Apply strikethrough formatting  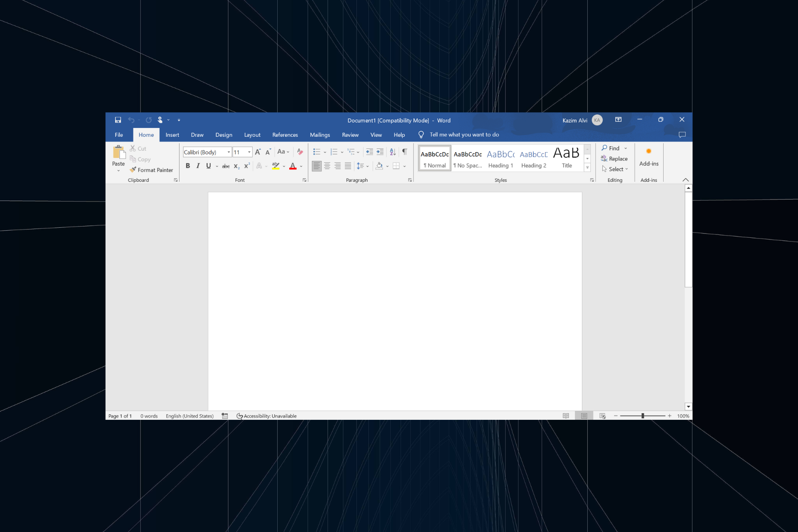226,166
